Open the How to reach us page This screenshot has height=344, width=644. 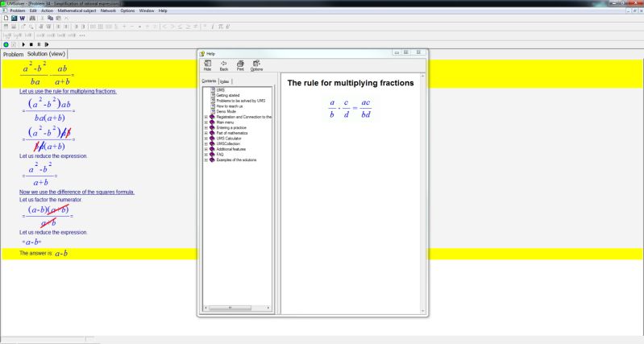230,106
